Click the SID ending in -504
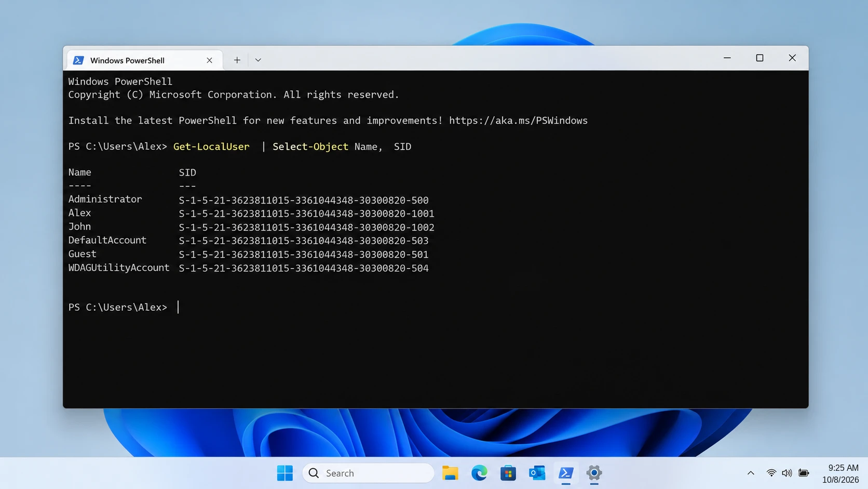 tap(304, 268)
